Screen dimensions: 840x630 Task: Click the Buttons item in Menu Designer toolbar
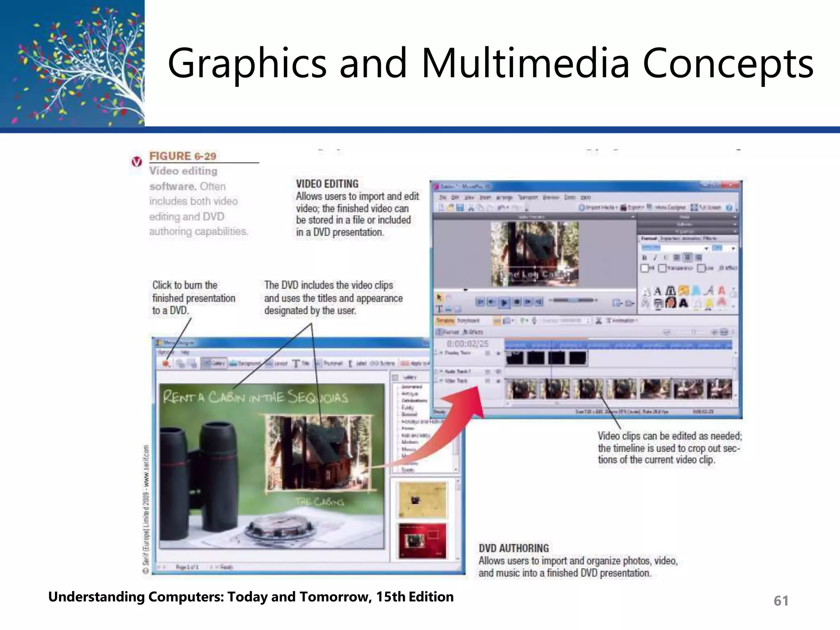click(383, 363)
